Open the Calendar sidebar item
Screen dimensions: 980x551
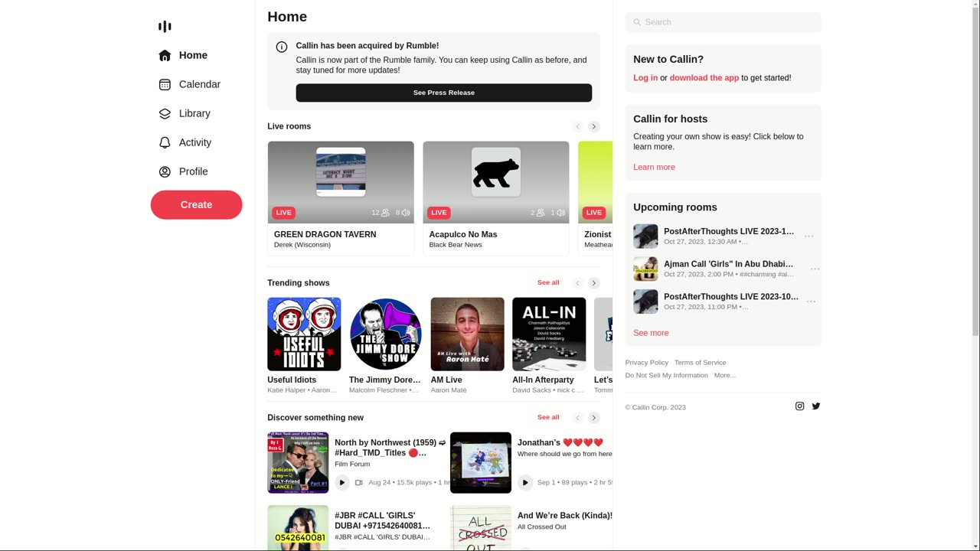189,84
